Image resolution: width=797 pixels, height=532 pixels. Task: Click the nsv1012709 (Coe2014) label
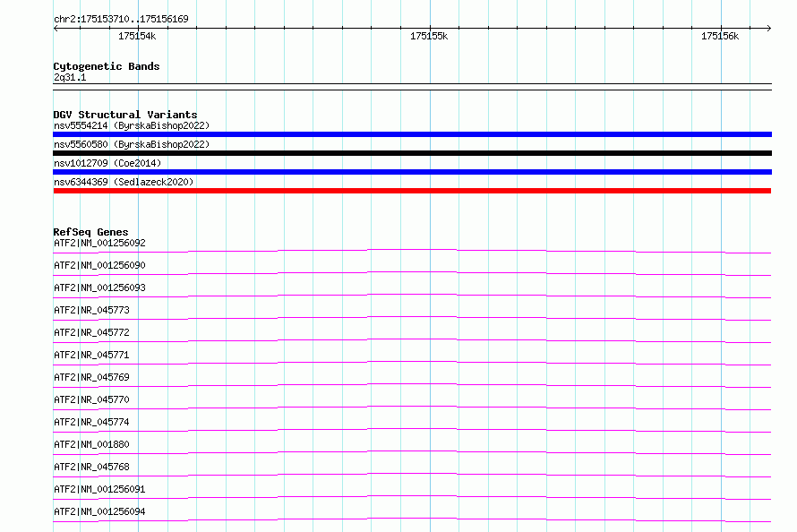coord(107,163)
